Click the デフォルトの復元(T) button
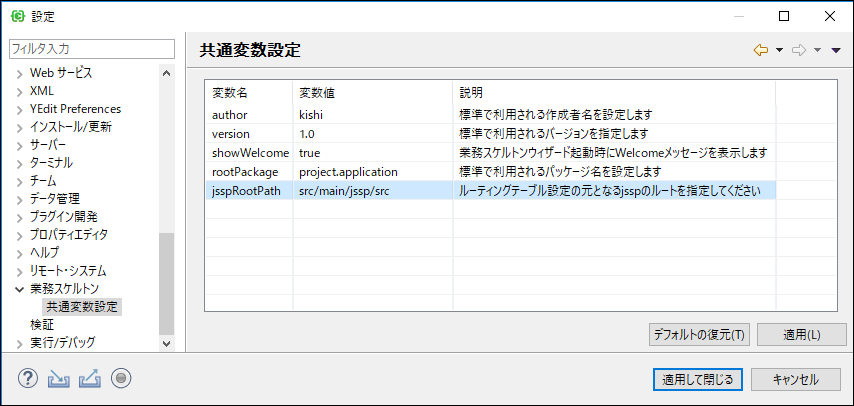 (x=699, y=335)
